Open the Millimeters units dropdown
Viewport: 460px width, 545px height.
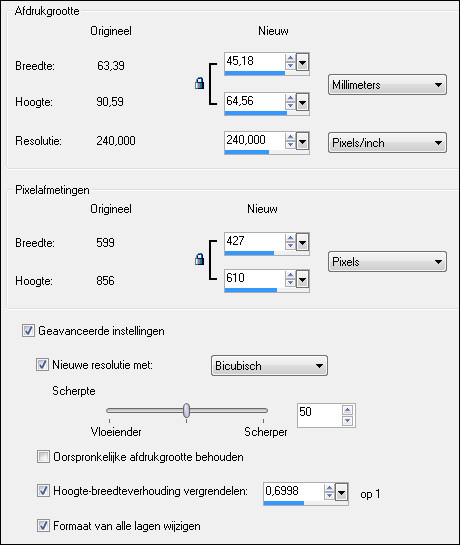pos(387,84)
